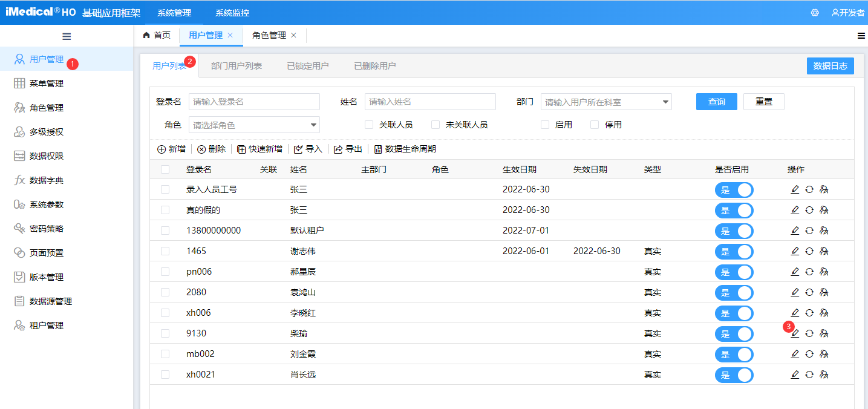Click the 新增 add toolbar icon
868x409 pixels.
[171, 148]
